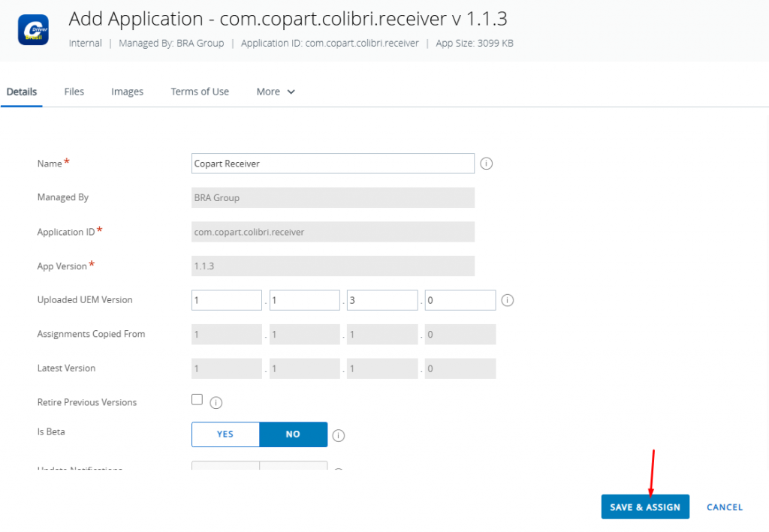Image resolution: width=769 pixels, height=532 pixels.
Task: Click third Assignments Copied From box
Action: tap(382, 335)
